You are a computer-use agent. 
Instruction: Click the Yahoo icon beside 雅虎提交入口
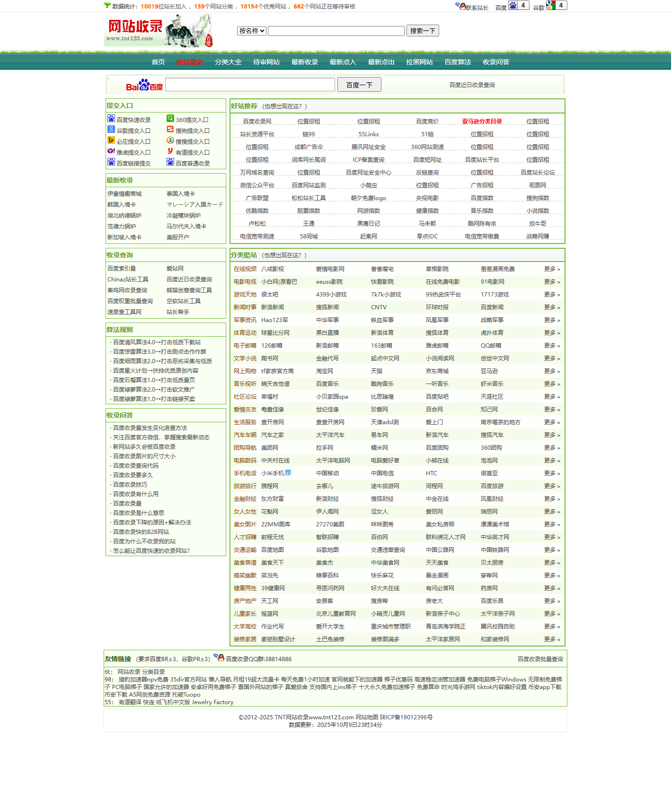pyautogui.click(x=111, y=151)
